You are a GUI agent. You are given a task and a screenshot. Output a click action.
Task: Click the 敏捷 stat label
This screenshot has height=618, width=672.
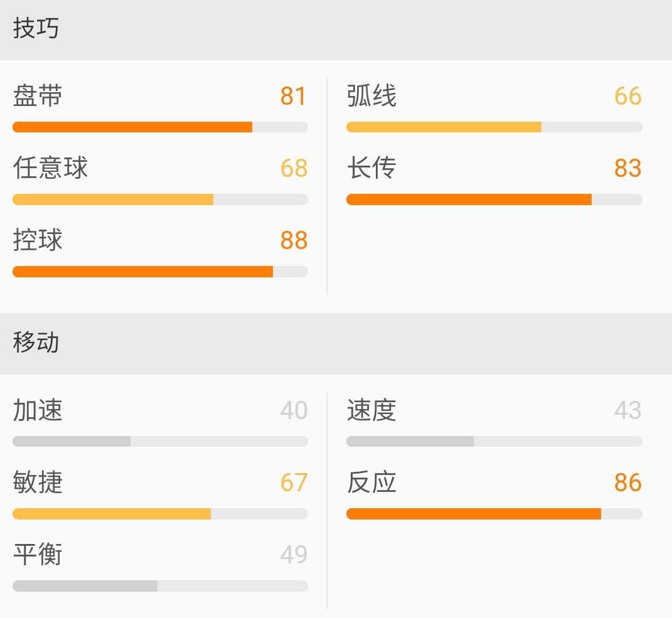pyautogui.click(x=38, y=482)
